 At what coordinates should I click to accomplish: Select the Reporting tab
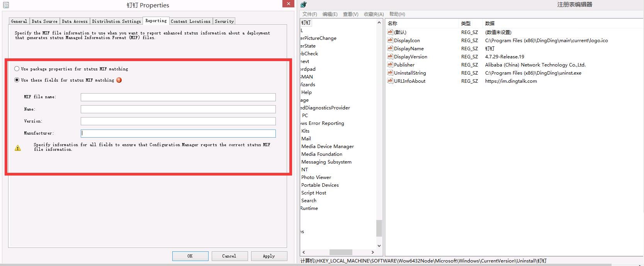click(156, 21)
